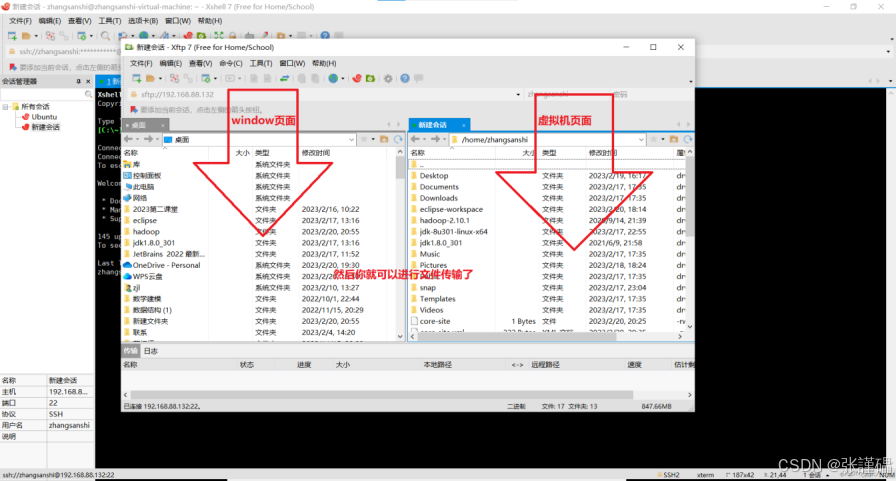The height and width of the screenshot is (481, 896).
Task: Click New Session icon in Xshell toolbar
Action: point(12,35)
